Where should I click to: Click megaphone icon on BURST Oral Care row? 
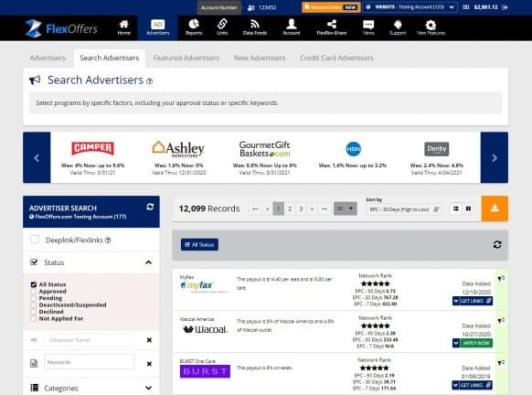coord(501,363)
